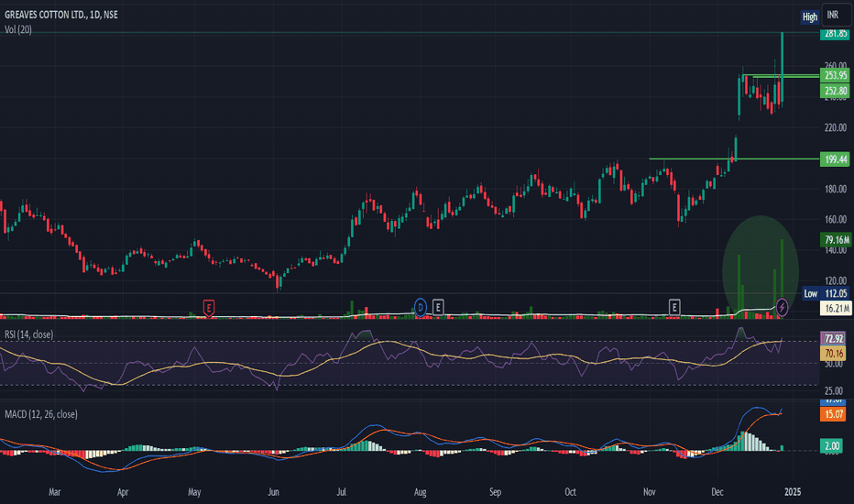Click the 180.00 price axis value
The width and height of the screenshot is (854, 504).
(836, 189)
